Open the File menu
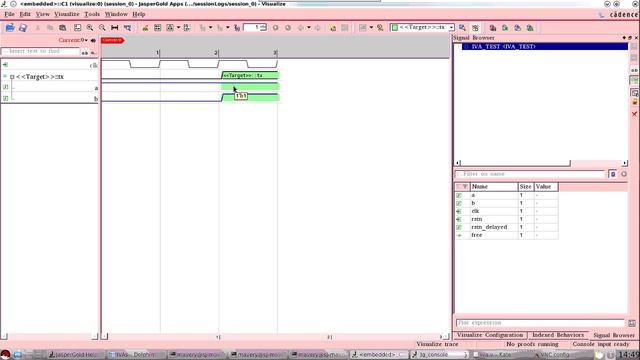Image resolution: width=640 pixels, height=360 pixels. pos(9,14)
